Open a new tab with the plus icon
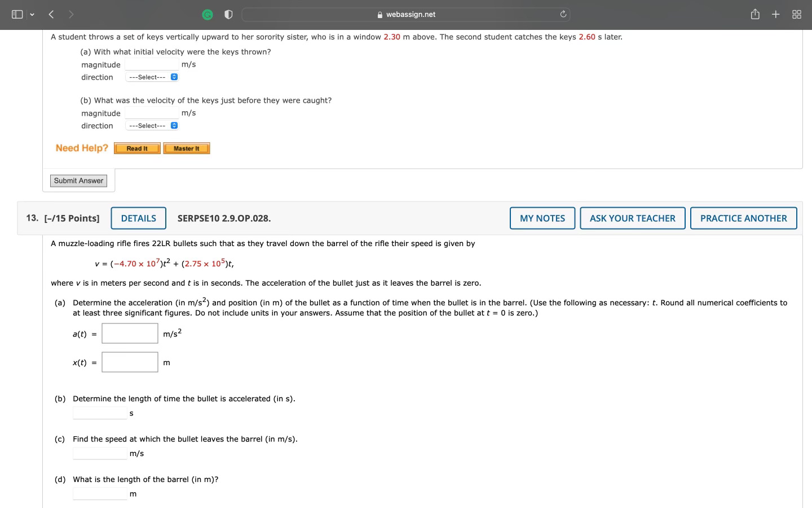Viewport: 812px width, 508px height. point(775,14)
